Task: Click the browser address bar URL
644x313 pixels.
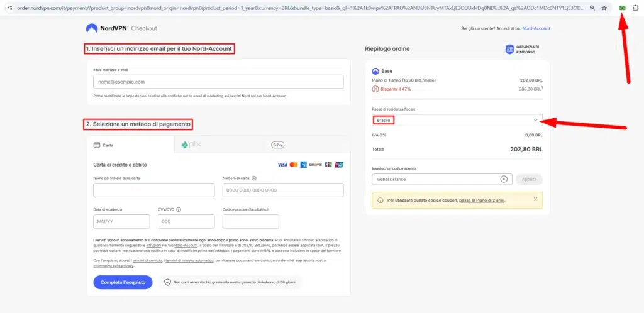Action: point(301,8)
